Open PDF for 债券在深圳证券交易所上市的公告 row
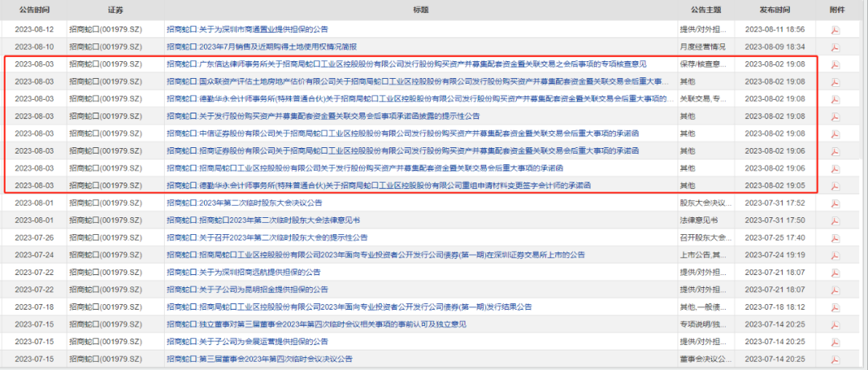 pos(835,255)
